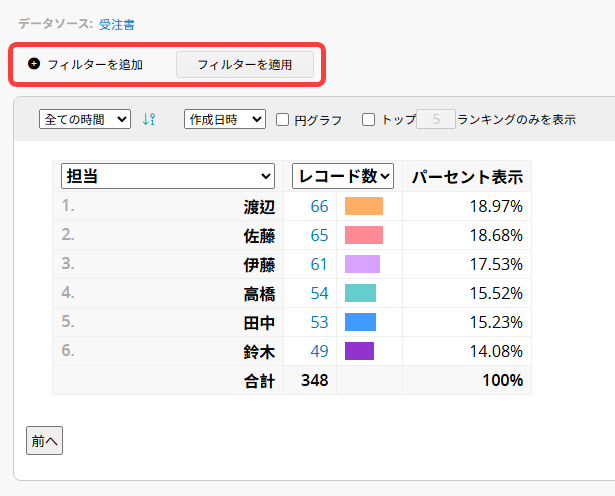
Task: Select the 49 records link for 鈴木
Action: (x=319, y=351)
